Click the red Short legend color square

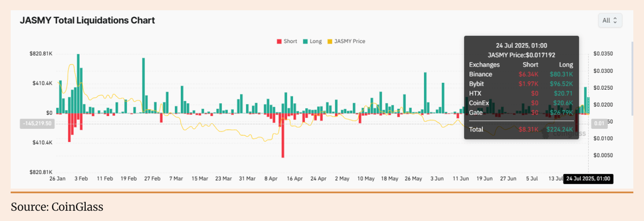click(x=279, y=41)
